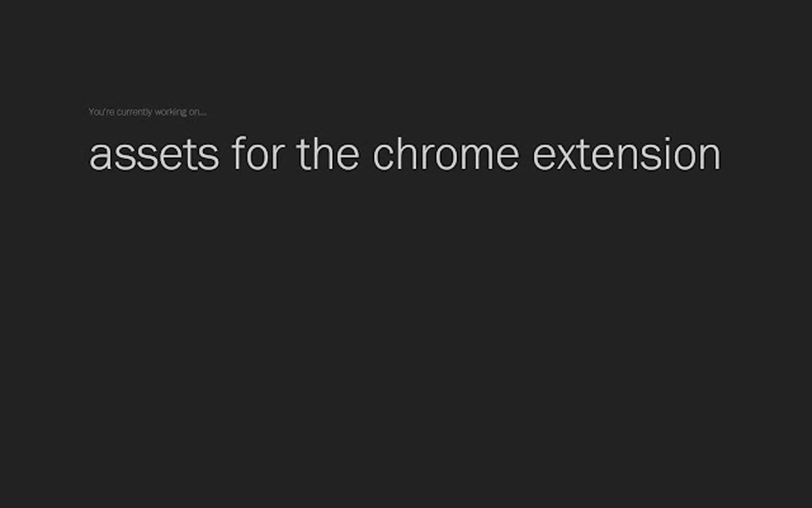Click the ellipsis ending the 'working on' label
The width and height of the screenshot is (812, 508).
coord(204,114)
